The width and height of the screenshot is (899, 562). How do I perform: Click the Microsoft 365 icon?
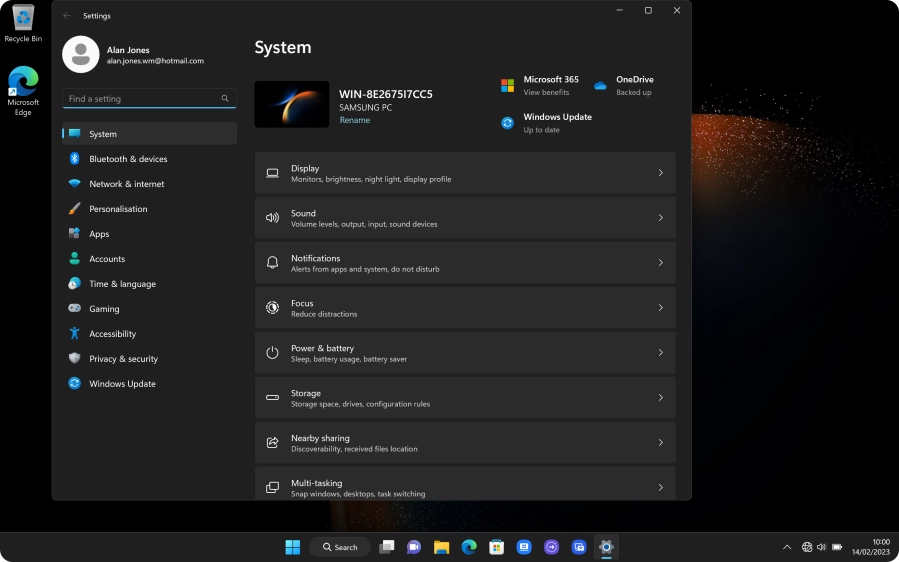click(x=507, y=85)
